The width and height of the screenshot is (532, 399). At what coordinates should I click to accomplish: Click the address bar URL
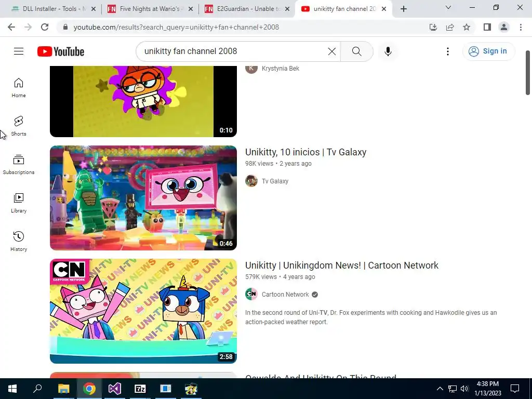click(x=176, y=27)
